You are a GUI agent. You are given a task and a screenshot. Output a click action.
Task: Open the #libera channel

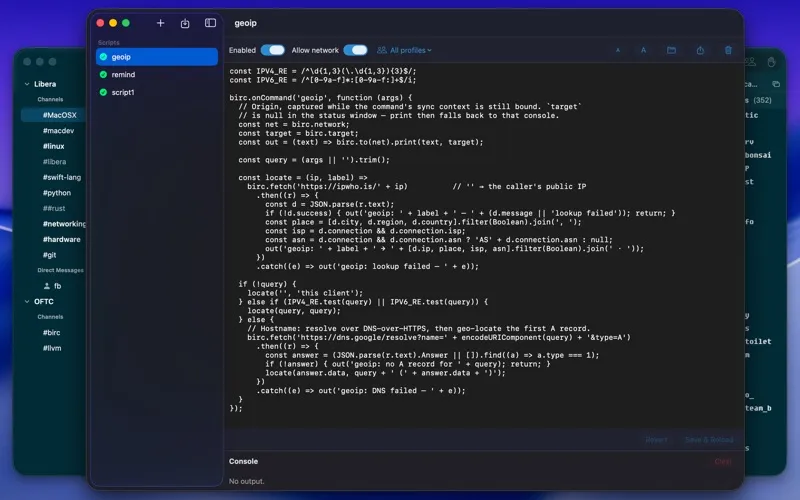click(54, 162)
